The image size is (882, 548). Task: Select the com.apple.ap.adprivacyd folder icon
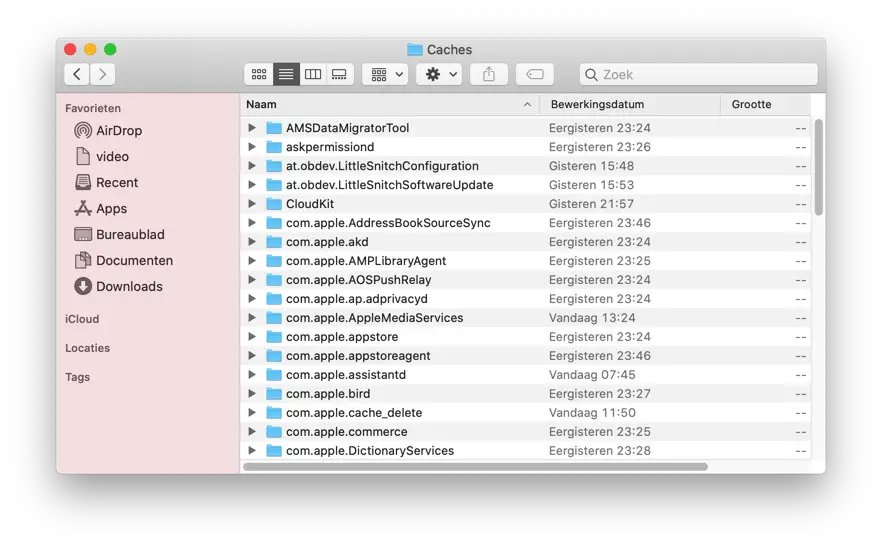274,299
